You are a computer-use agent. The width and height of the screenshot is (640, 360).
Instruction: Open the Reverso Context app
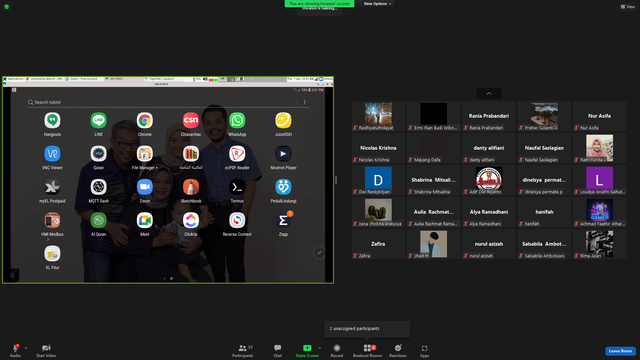237,220
